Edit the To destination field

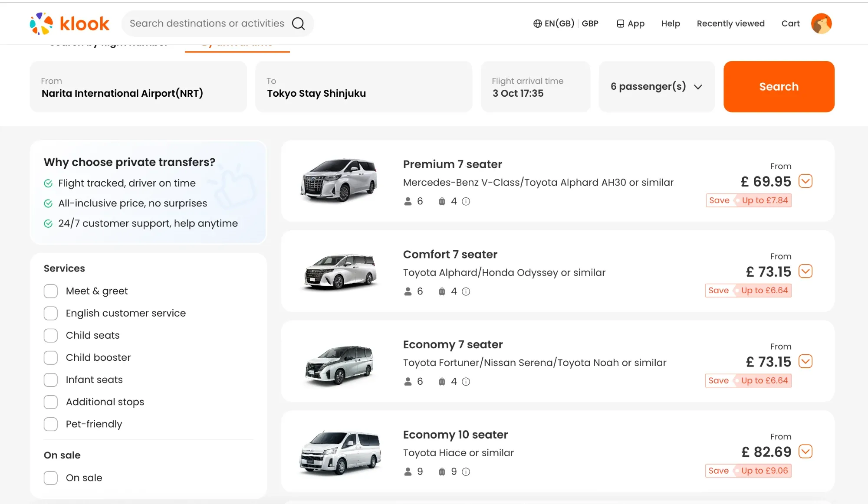[364, 87]
